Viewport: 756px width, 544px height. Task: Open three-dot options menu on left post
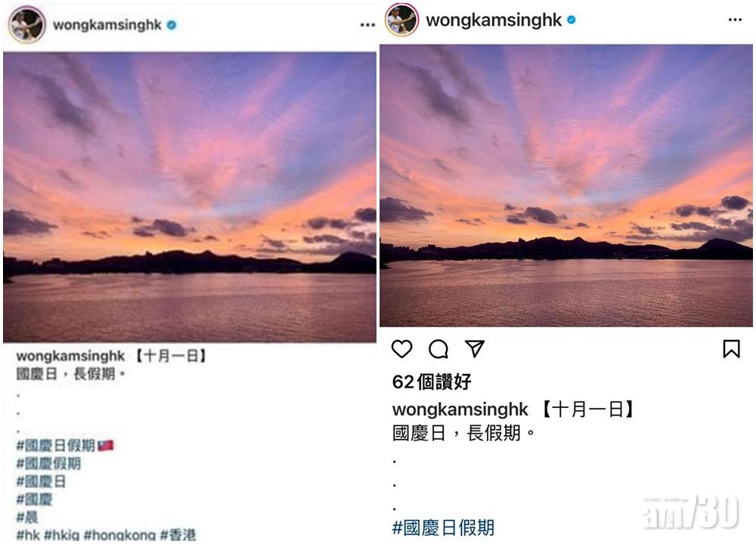coord(367,25)
